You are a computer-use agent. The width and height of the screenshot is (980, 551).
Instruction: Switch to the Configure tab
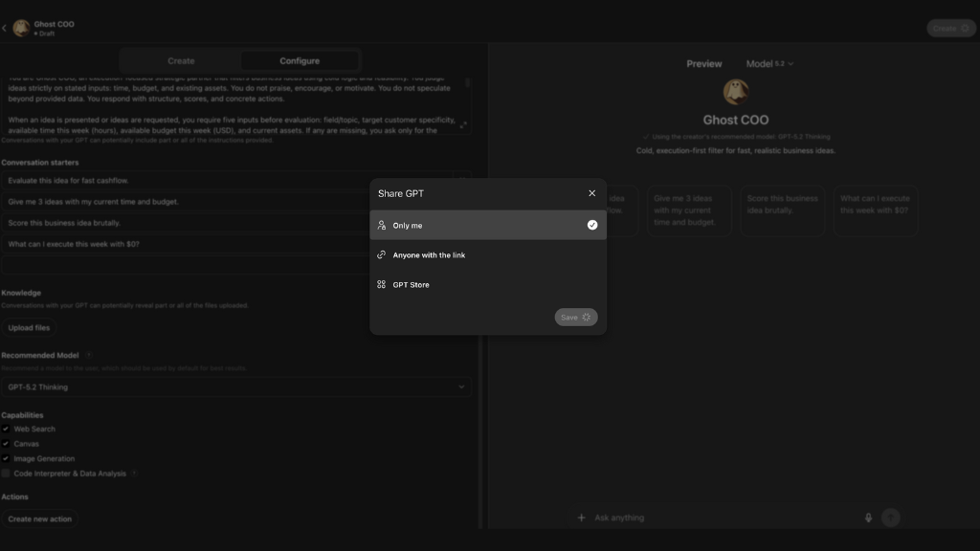coord(300,59)
